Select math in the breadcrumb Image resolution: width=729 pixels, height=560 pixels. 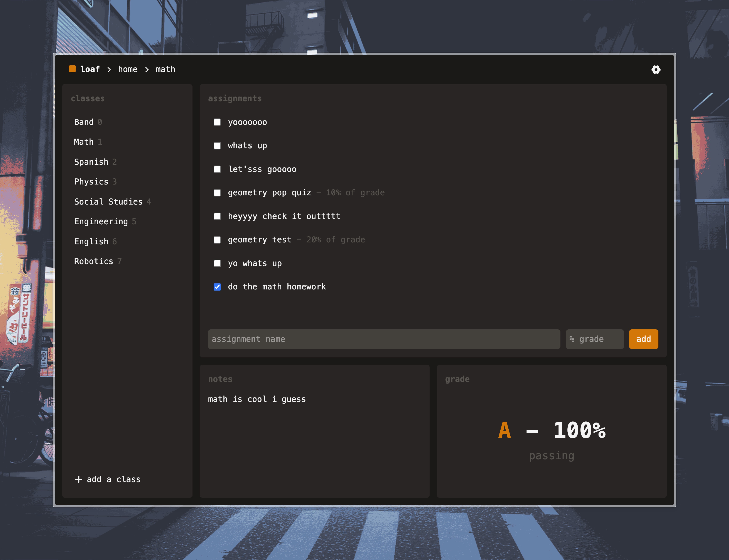point(165,69)
